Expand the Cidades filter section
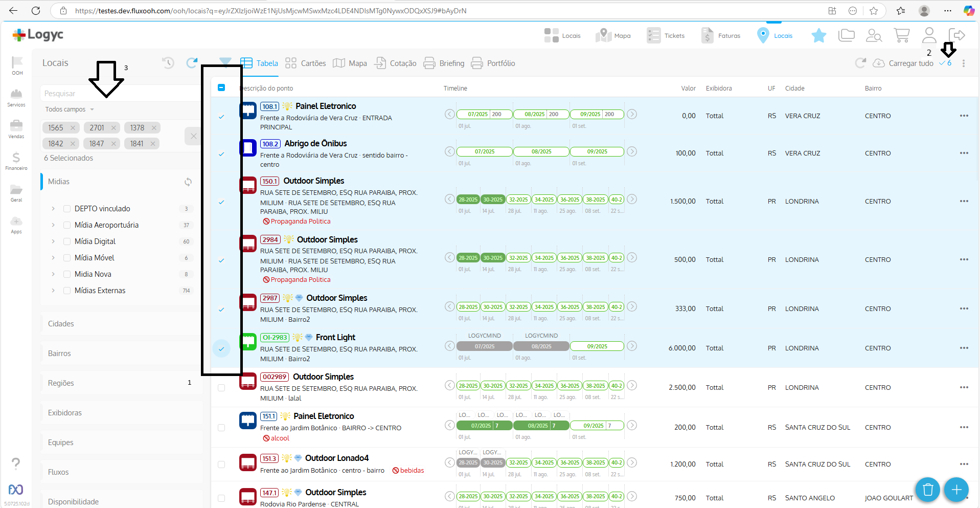The height and width of the screenshot is (508, 980). click(x=61, y=324)
